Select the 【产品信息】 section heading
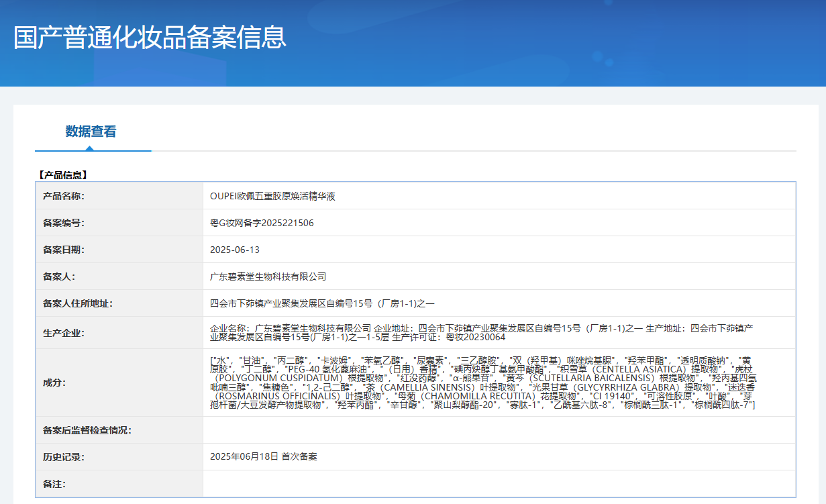The height and width of the screenshot is (504, 826). point(63,175)
